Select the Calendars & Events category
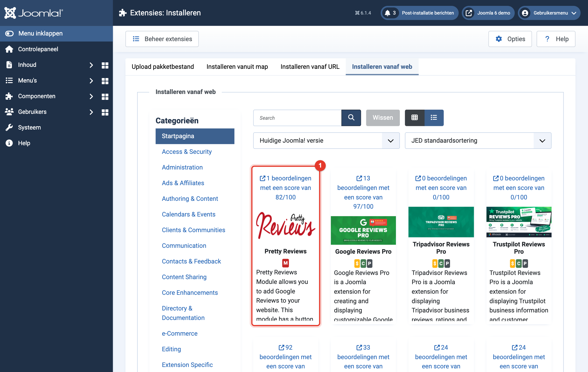This screenshot has height=372, width=588. [188, 214]
